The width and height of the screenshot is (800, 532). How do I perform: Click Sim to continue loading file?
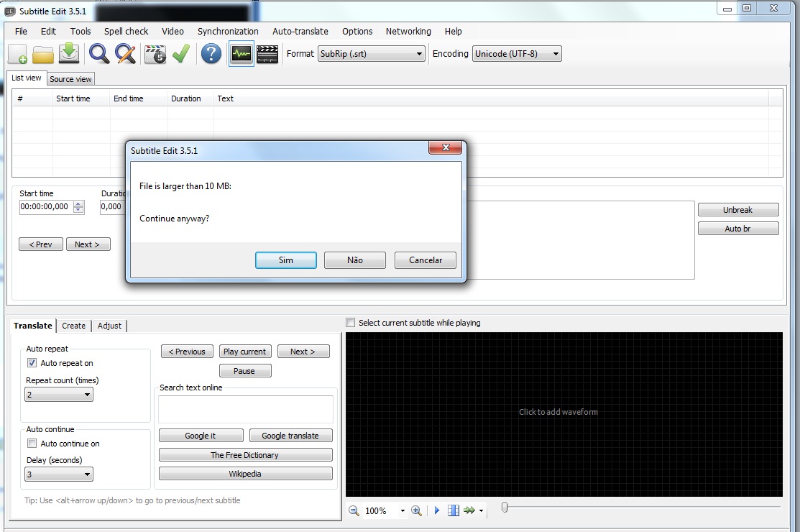286,260
